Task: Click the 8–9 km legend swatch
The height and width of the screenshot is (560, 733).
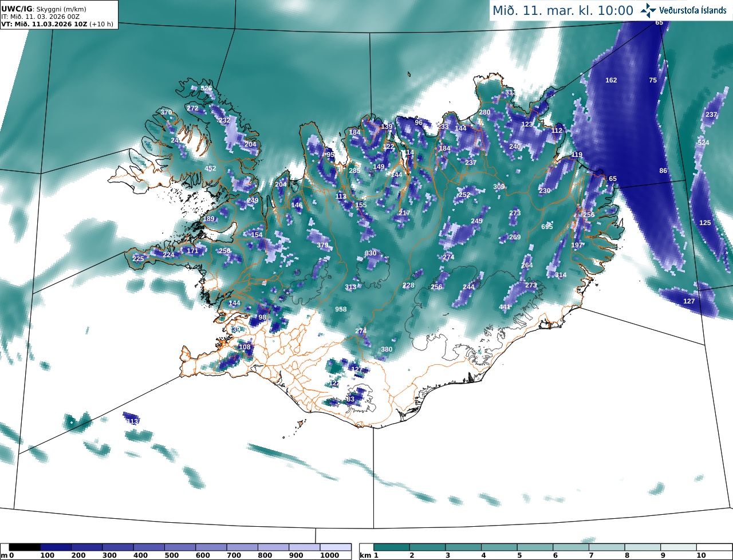Action: coord(643,547)
